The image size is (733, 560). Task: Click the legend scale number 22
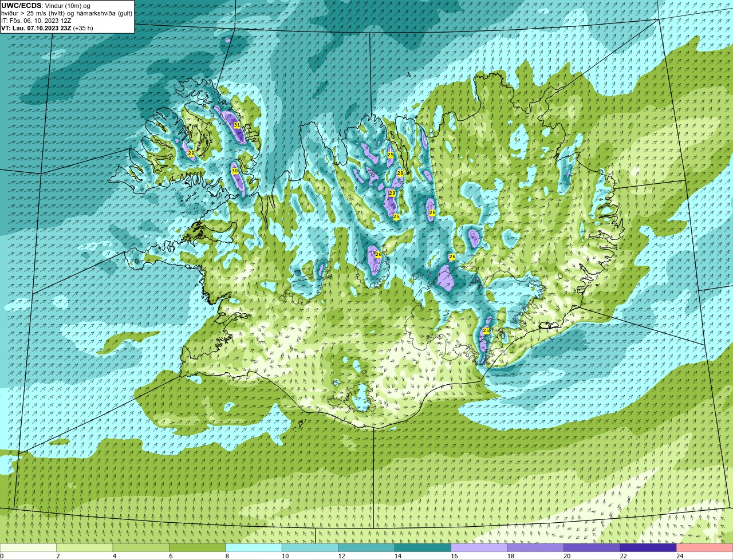624,556
